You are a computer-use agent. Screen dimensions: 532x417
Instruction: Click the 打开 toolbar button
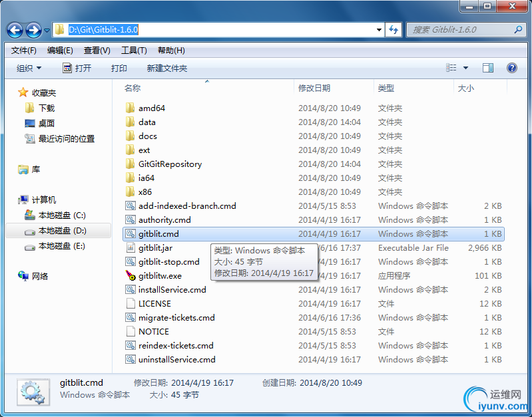tap(77, 68)
